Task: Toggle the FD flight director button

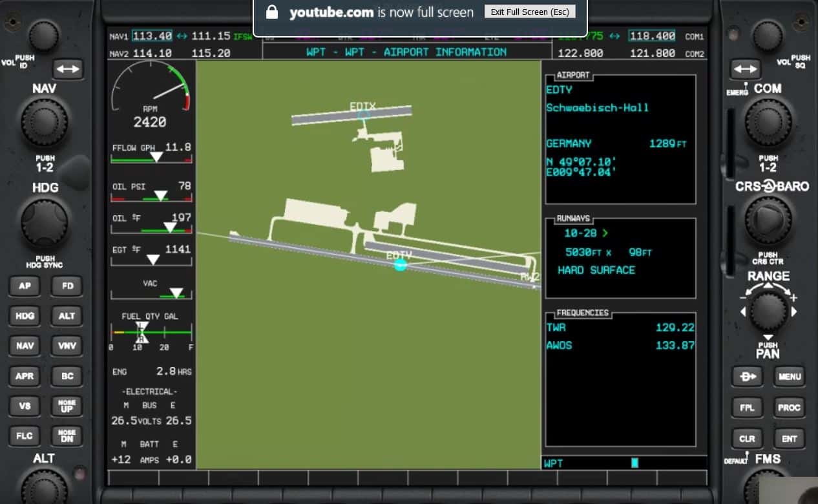Action: (67, 286)
